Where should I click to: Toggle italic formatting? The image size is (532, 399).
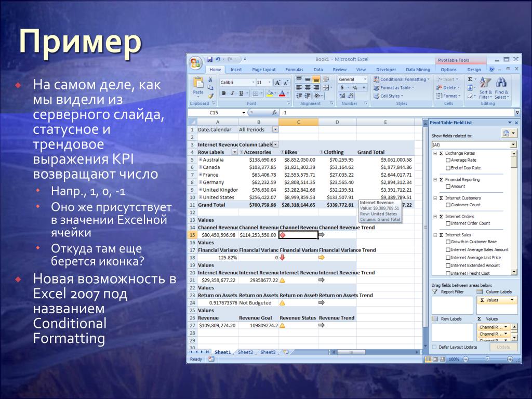click(x=232, y=94)
